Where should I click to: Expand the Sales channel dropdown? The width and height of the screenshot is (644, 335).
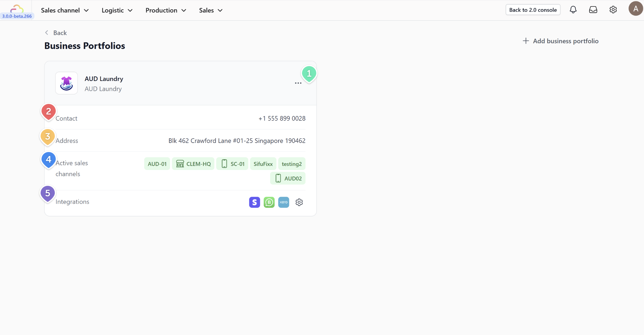pos(65,10)
